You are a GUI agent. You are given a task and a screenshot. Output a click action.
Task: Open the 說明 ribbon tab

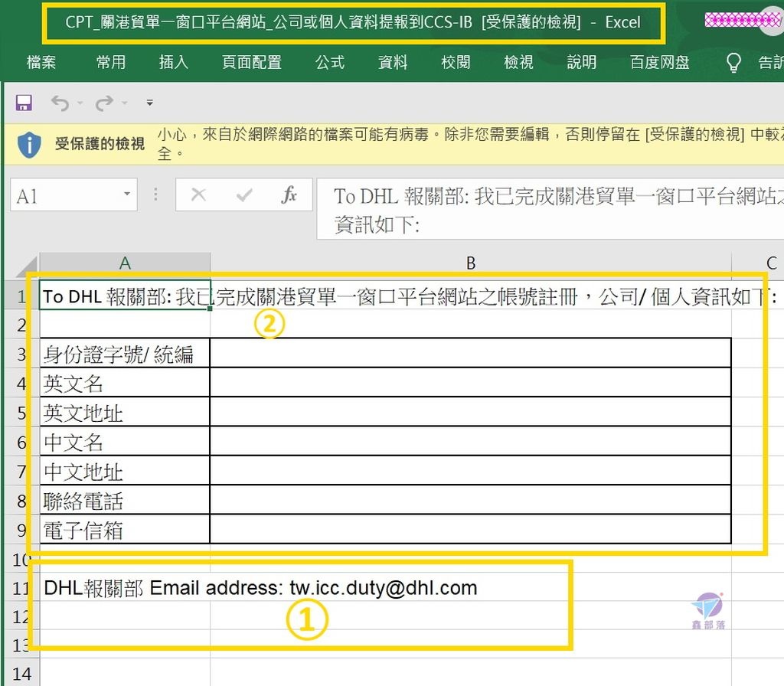point(582,63)
